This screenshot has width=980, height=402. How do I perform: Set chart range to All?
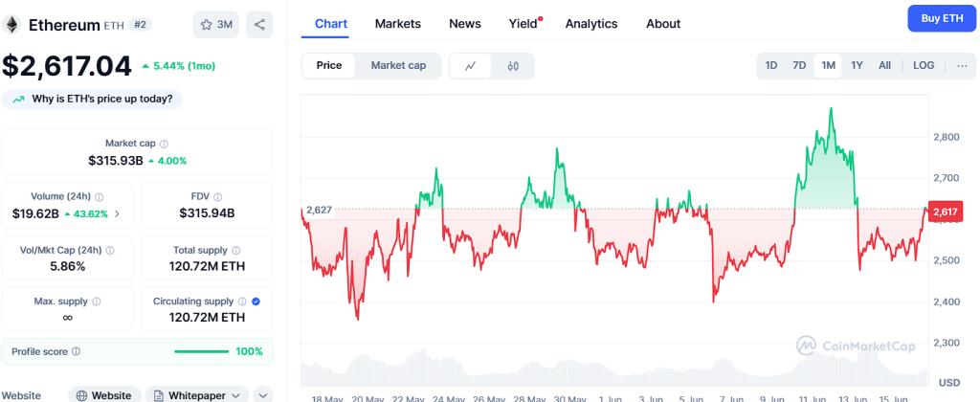pyautogui.click(x=884, y=66)
